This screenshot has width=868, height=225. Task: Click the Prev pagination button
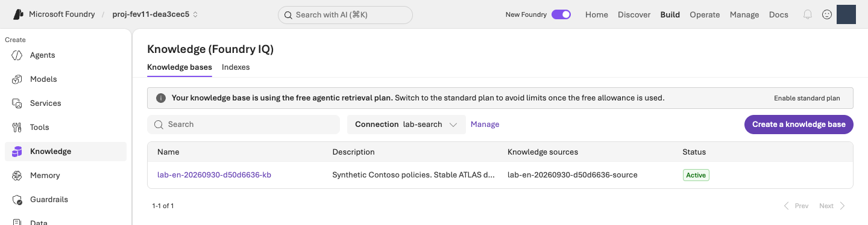coord(796,206)
